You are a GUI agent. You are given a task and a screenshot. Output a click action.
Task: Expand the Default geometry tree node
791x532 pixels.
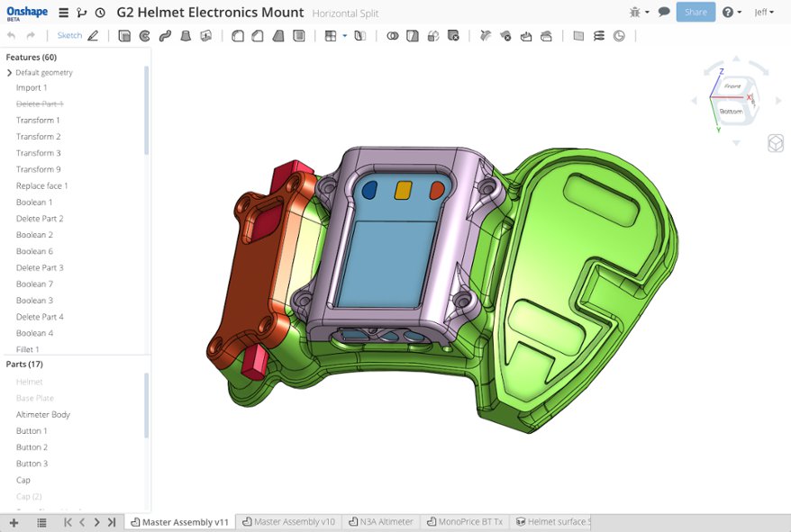[x=9, y=72]
